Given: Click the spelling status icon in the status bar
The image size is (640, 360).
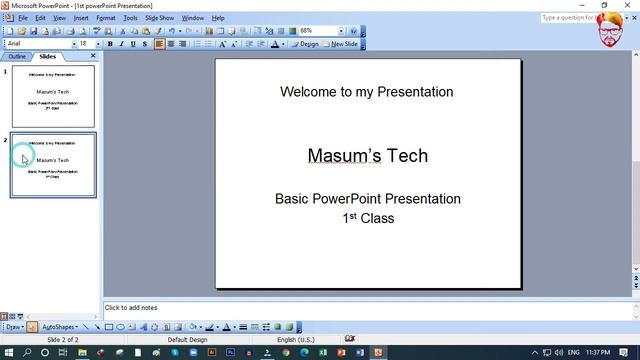Looking at the screenshot, I should point(350,339).
